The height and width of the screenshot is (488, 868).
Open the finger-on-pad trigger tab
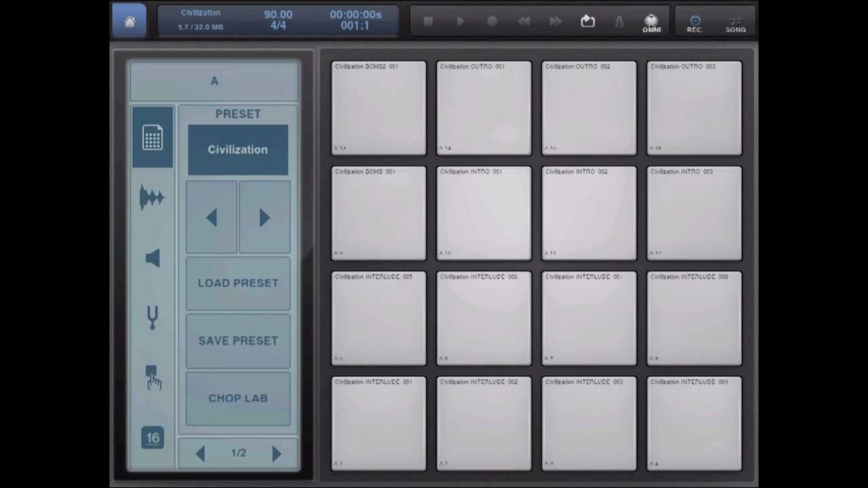click(153, 378)
